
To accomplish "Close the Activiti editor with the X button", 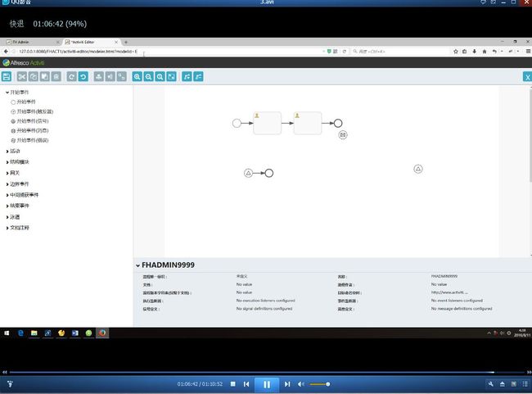I will pos(527,77).
